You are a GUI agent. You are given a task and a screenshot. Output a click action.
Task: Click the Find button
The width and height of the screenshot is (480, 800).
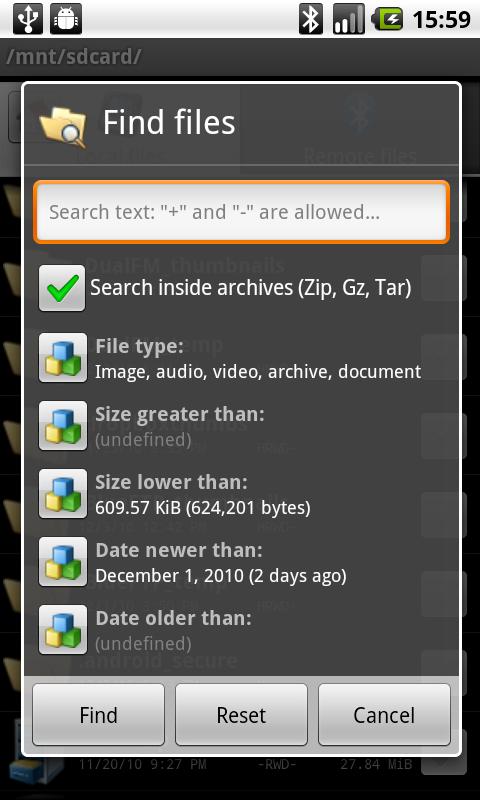pos(98,715)
